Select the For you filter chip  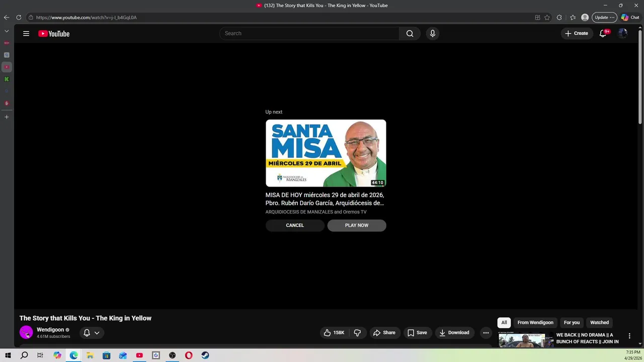(572, 323)
